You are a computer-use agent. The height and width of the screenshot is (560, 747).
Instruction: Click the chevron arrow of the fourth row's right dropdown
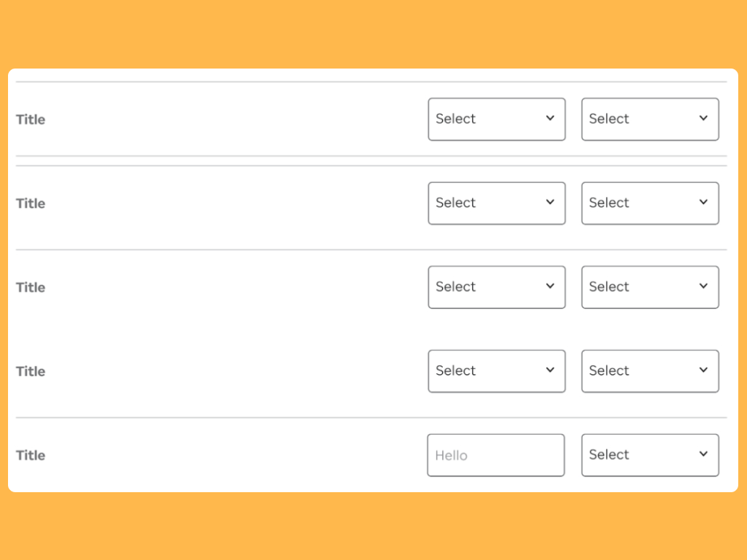click(x=703, y=370)
